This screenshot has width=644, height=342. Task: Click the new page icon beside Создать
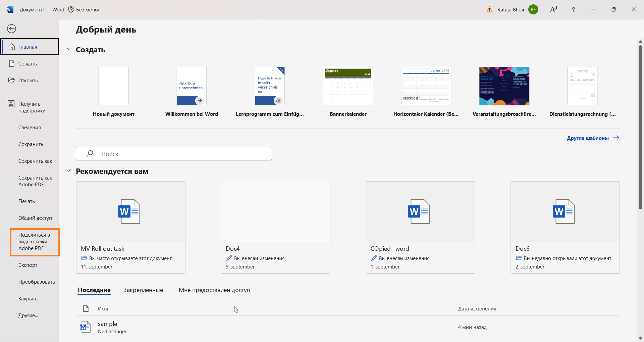12,64
